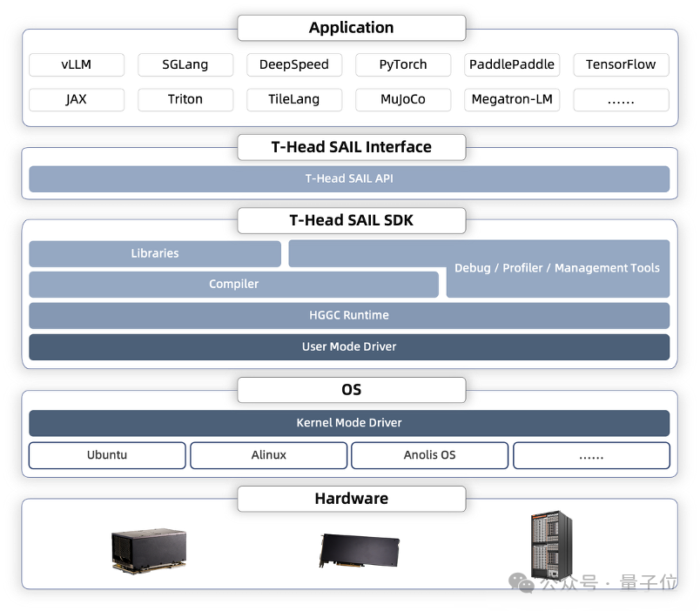Click the server rack hardware image
The width and height of the screenshot is (700, 611).
(x=551, y=545)
